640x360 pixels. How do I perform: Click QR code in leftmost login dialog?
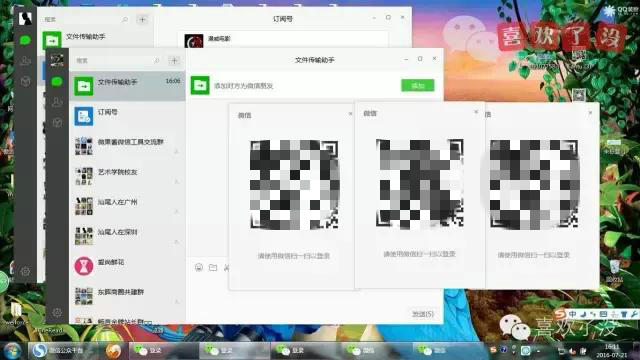(294, 184)
